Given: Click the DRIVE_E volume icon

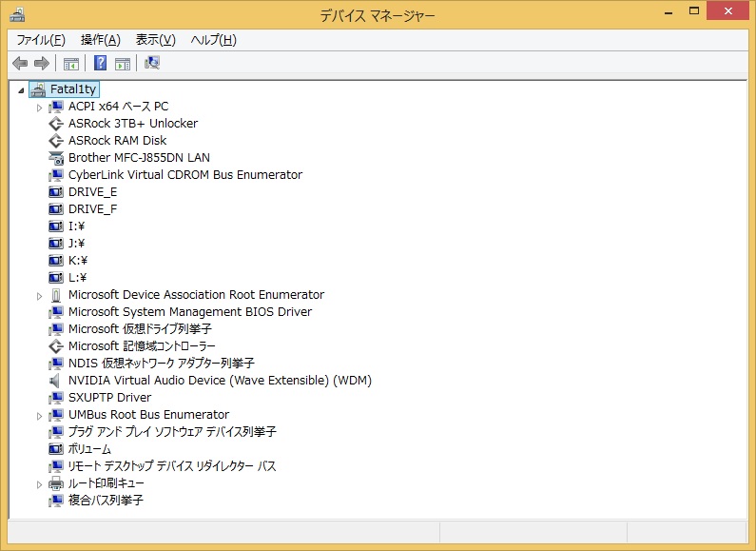Looking at the screenshot, I should coord(56,192).
